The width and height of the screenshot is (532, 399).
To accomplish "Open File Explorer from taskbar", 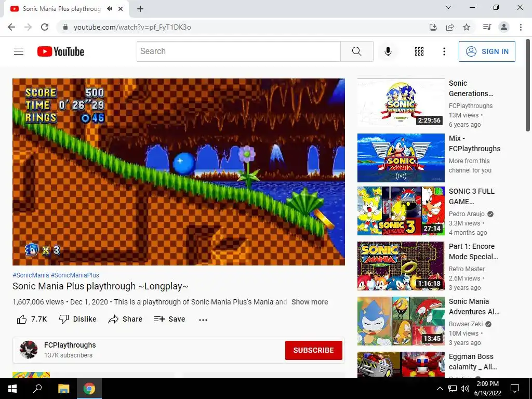I will click(x=63, y=389).
